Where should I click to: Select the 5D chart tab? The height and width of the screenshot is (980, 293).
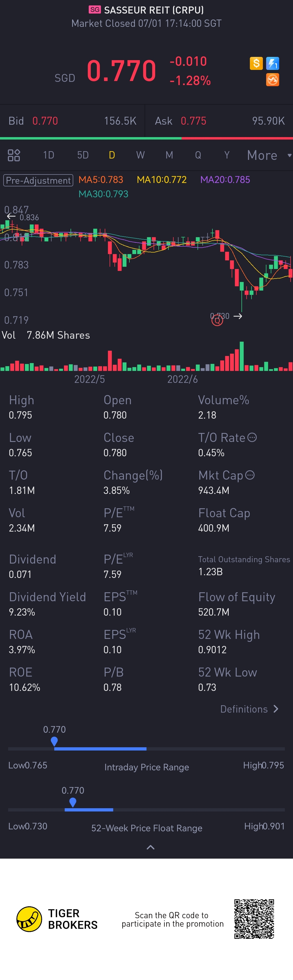[83, 155]
